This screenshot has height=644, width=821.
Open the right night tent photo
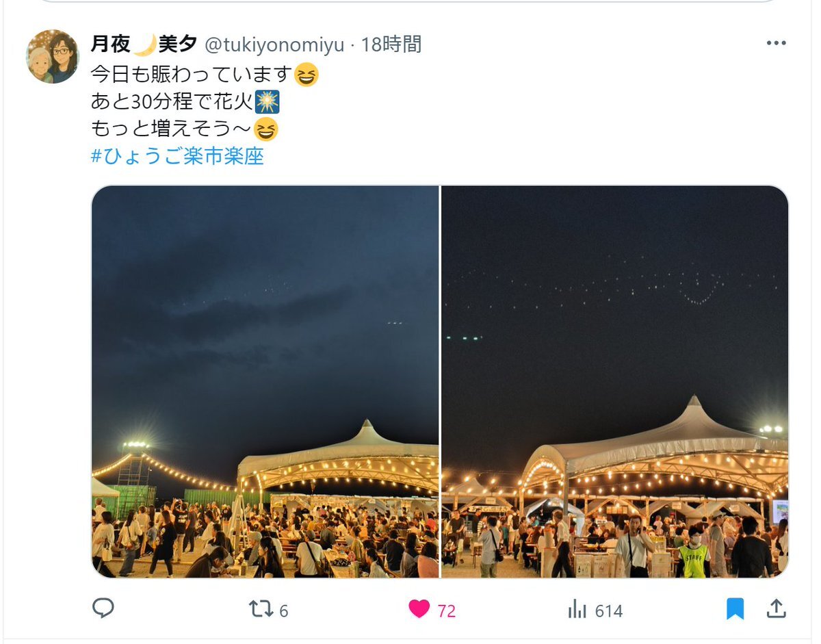(x=615, y=382)
